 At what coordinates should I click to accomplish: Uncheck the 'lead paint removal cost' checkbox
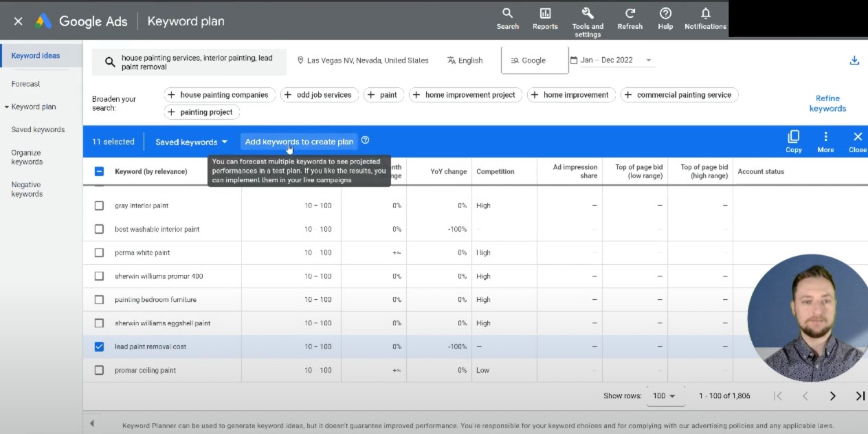pos(99,347)
